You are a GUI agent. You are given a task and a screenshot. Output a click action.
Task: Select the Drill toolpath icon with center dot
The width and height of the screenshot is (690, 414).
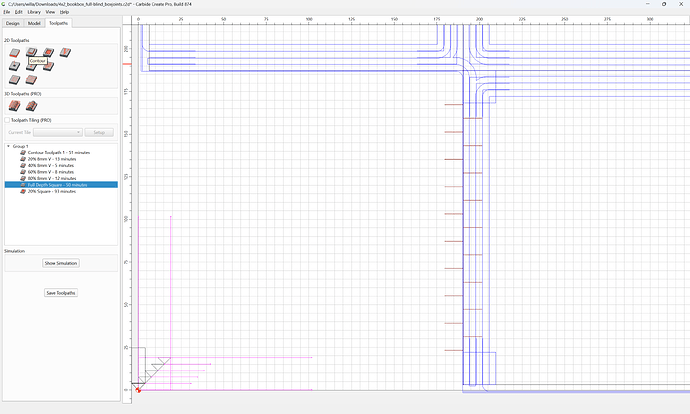(15, 66)
